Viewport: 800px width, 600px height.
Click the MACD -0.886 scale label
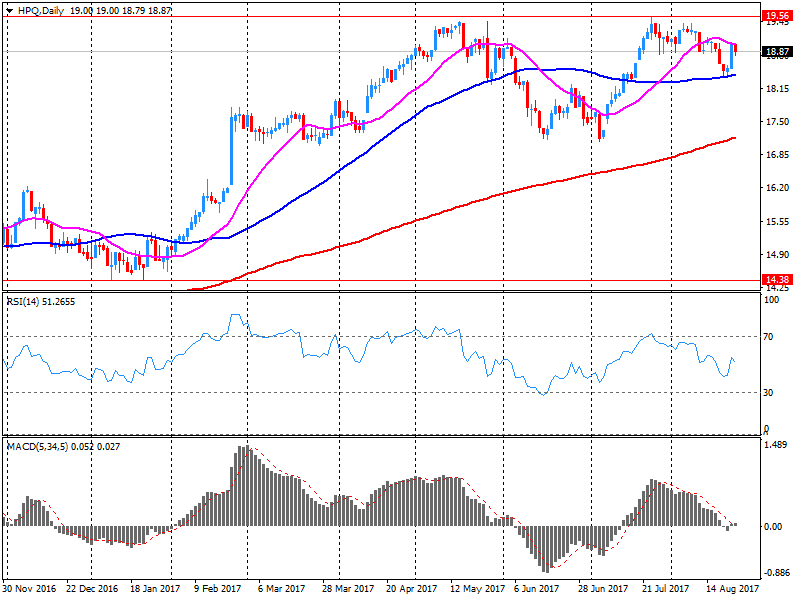(776, 572)
